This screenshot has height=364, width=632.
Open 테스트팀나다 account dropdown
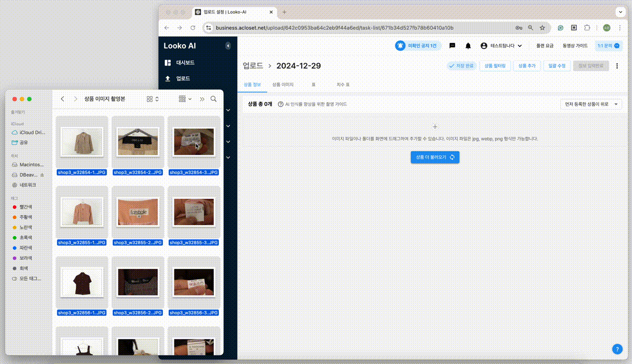501,46
